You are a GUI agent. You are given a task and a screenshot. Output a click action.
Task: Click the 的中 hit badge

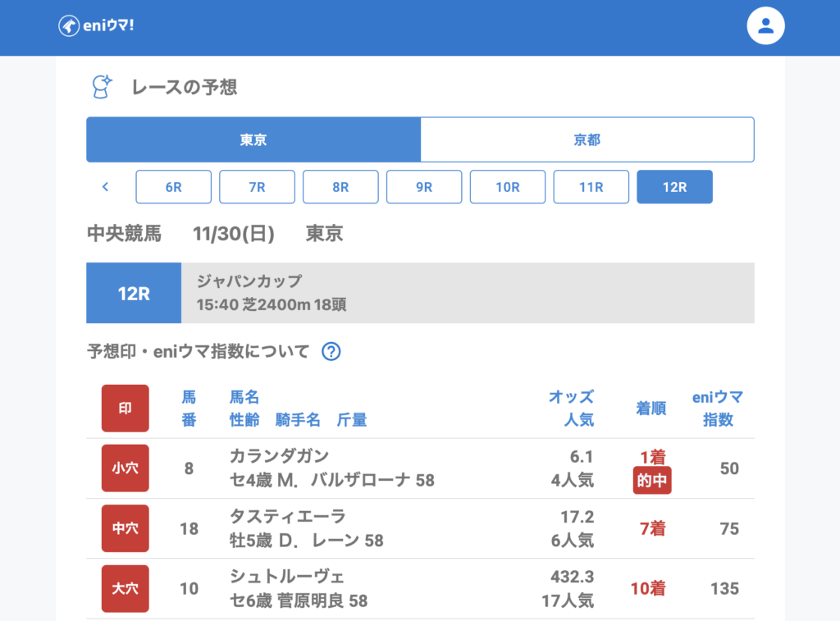(652, 481)
